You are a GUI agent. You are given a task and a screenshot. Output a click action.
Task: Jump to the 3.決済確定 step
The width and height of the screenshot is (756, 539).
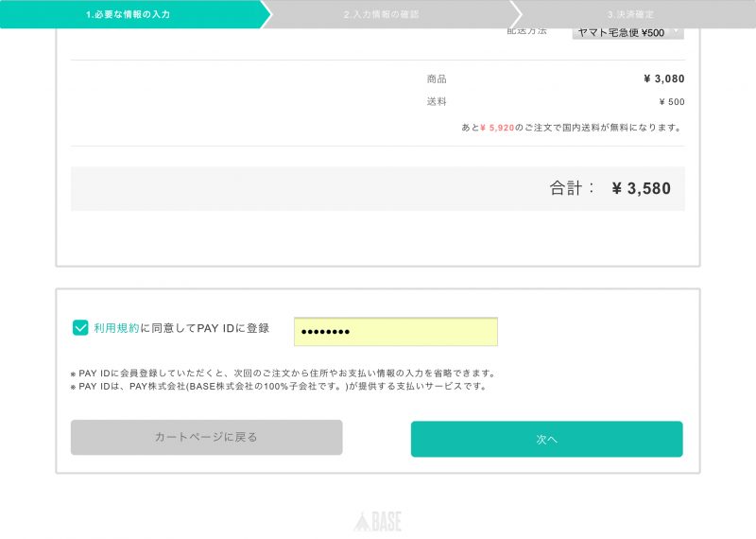(629, 14)
